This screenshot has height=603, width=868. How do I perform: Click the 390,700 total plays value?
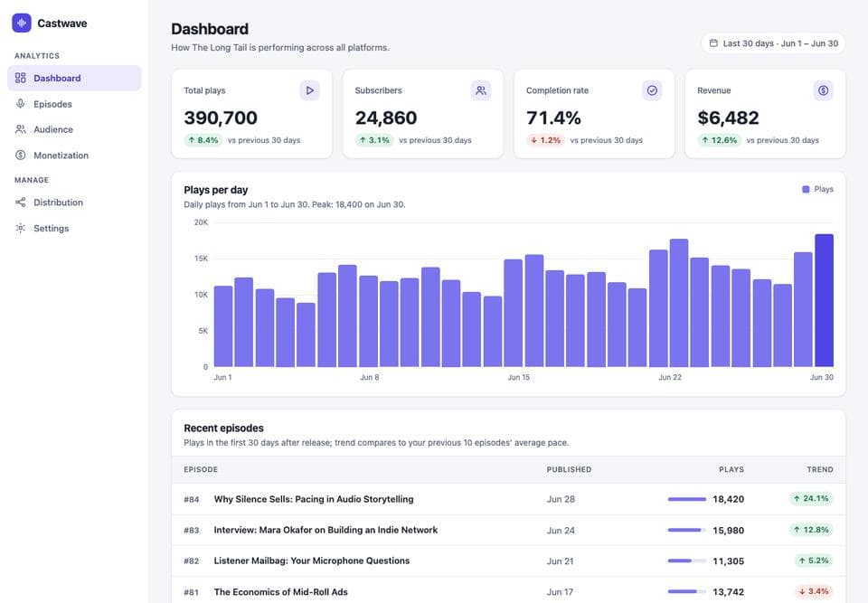click(221, 118)
